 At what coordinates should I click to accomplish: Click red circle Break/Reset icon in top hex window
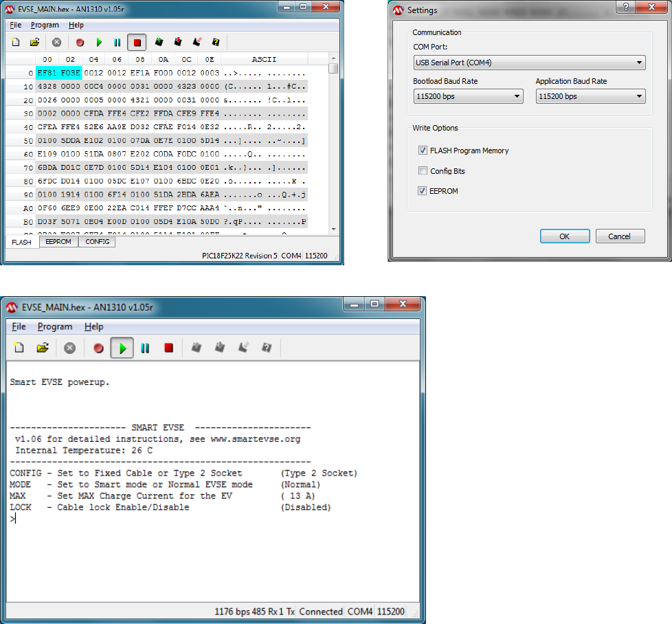80,42
